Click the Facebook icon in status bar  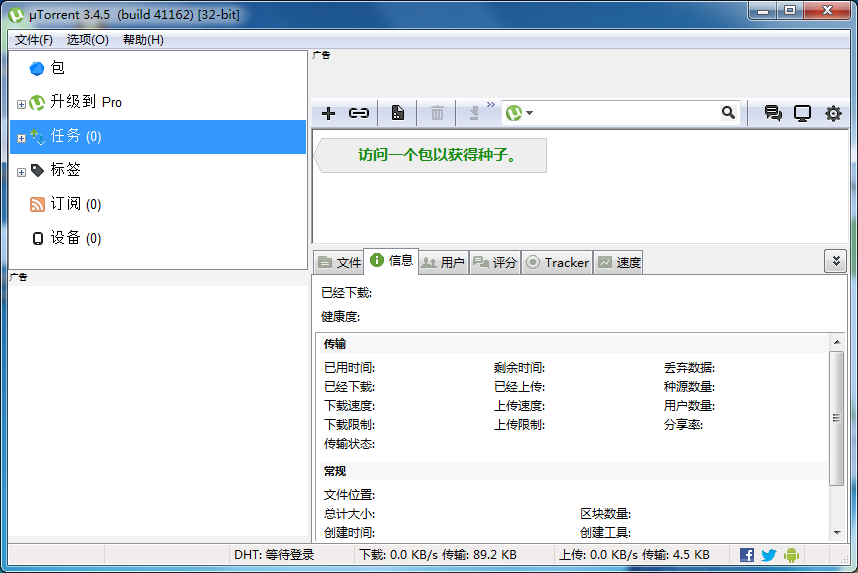pos(747,555)
